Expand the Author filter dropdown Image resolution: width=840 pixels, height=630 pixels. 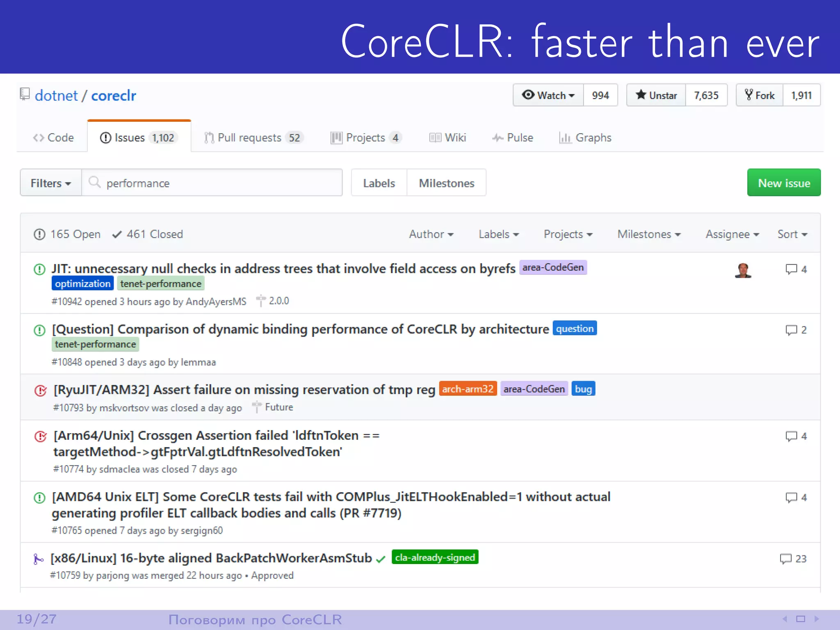click(431, 234)
